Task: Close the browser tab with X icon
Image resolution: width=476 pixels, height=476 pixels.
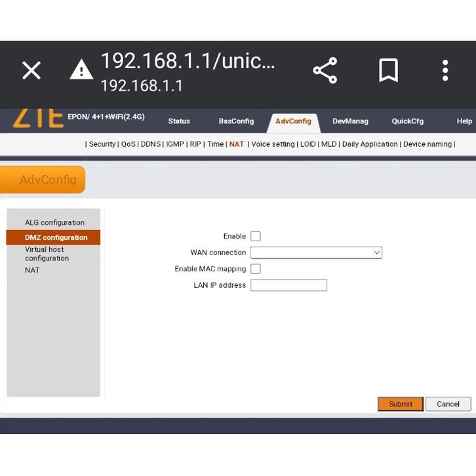Action: (31, 71)
